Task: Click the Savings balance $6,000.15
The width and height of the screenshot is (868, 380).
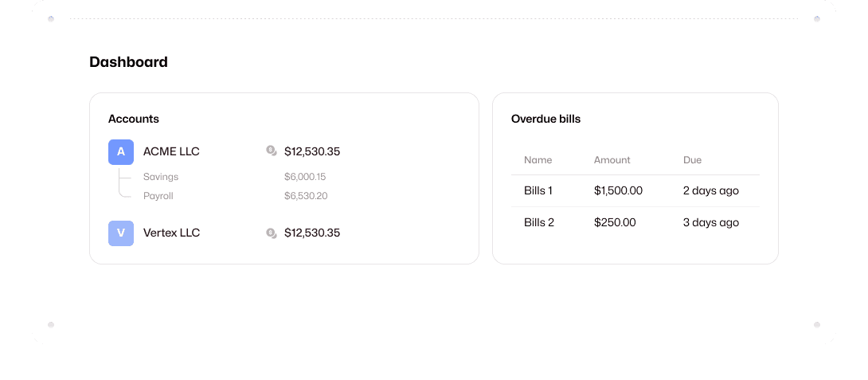Action: [305, 177]
